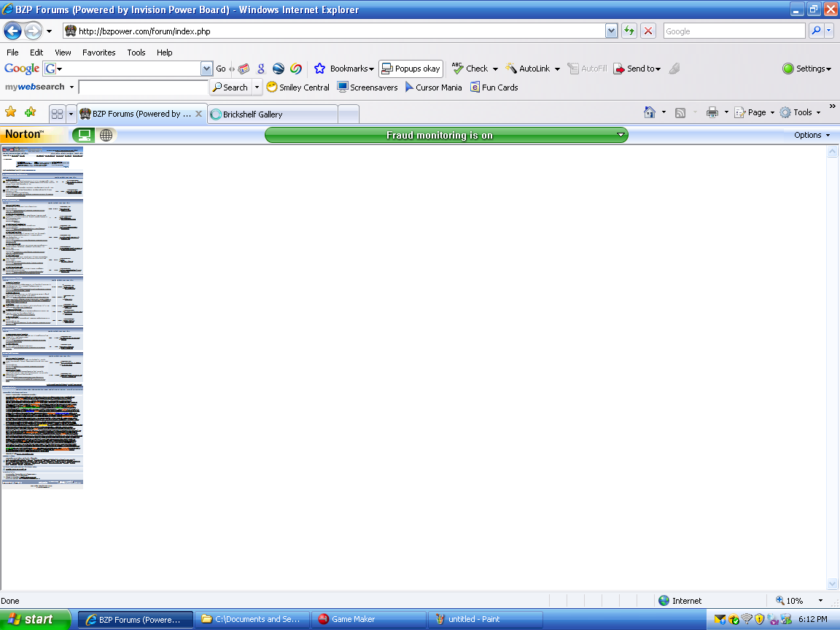Open a new blank tab button
840x630 pixels.
(349, 114)
